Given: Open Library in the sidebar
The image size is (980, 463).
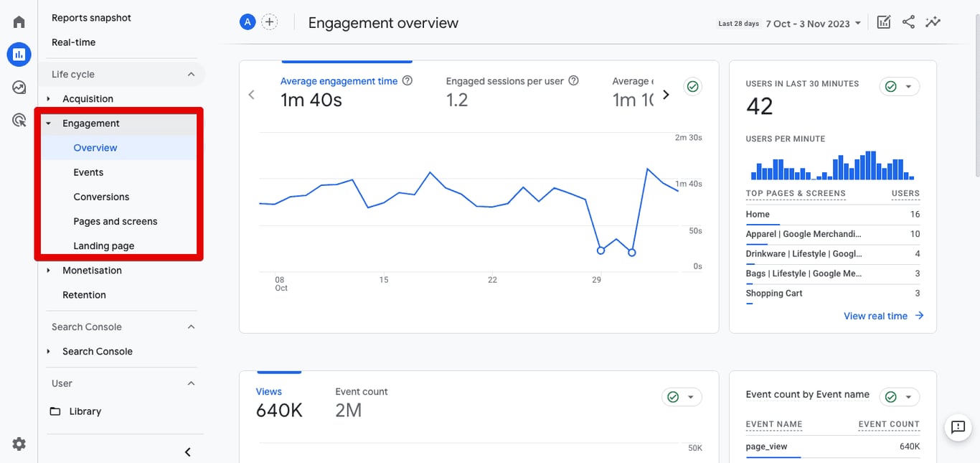Looking at the screenshot, I should [85, 411].
